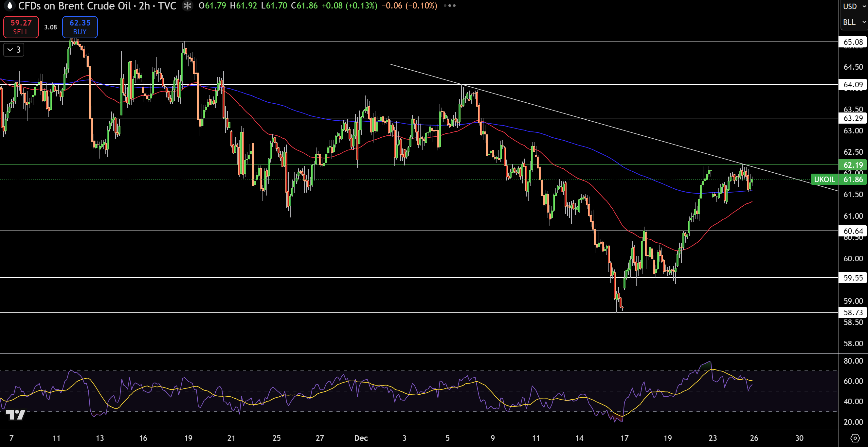The image size is (868, 447).
Task: Click the 3.08 spread value
Action: 50,27
